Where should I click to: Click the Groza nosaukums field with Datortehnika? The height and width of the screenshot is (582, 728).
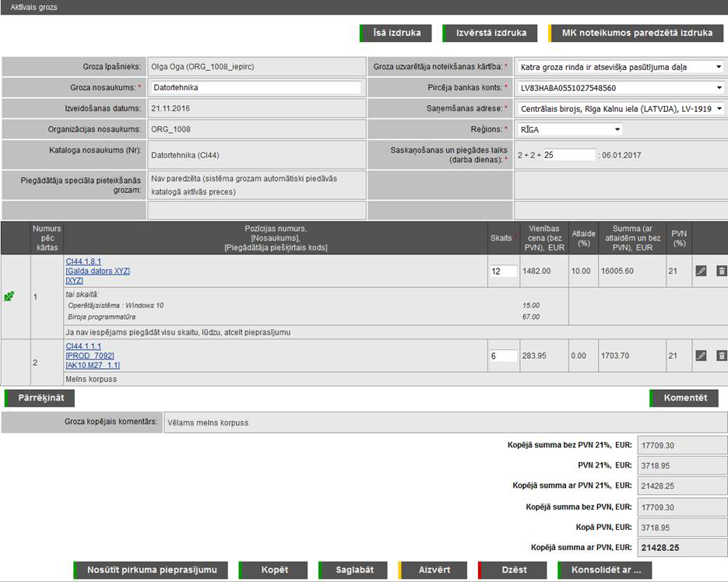coord(255,88)
